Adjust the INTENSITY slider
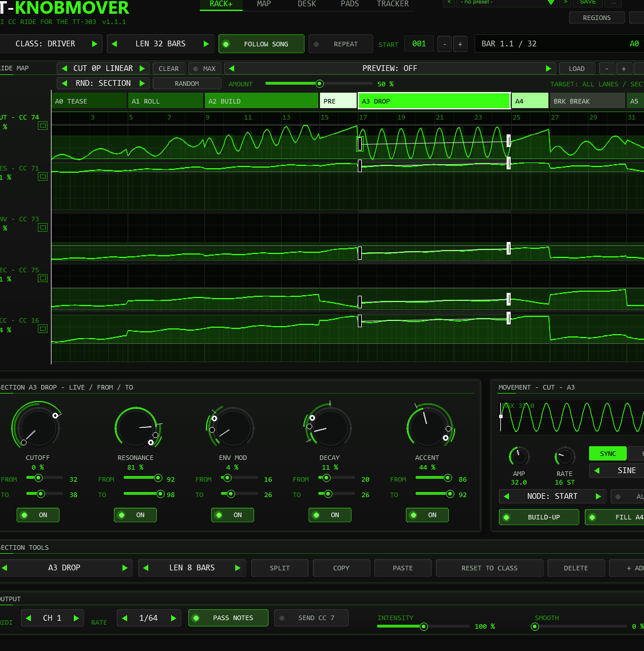This screenshot has width=644, height=651. point(424,626)
